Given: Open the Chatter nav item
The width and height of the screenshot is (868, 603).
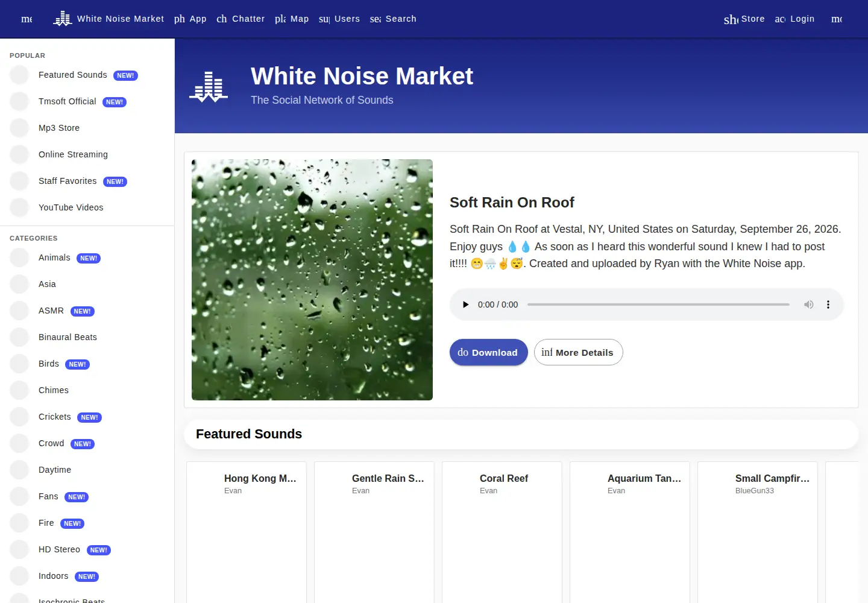Looking at the screenshot, I should [241, 19].
